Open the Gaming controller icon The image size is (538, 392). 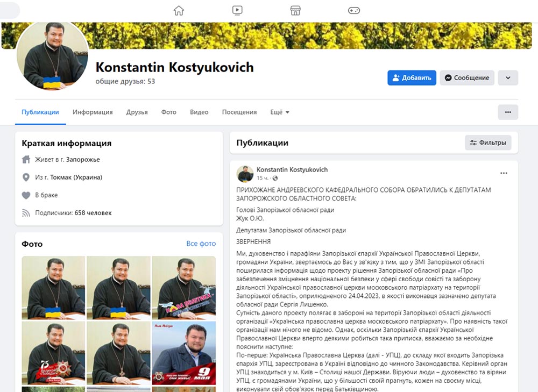354,10
